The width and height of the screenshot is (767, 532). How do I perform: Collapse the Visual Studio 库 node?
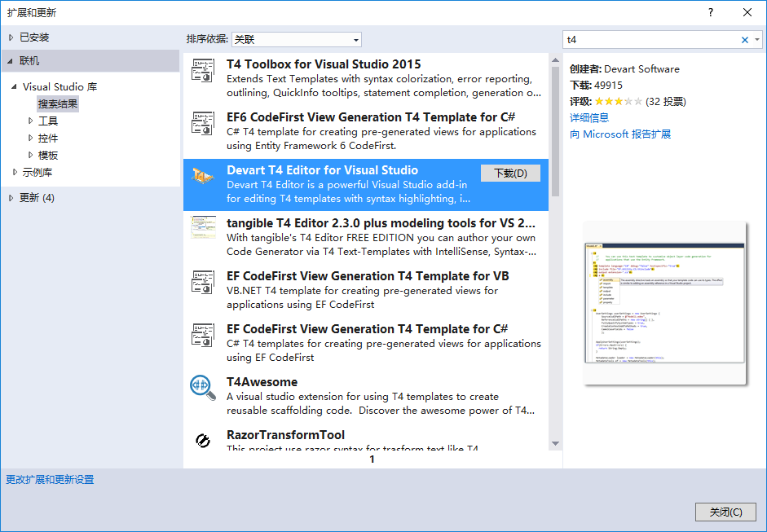(x=14, y=86)
